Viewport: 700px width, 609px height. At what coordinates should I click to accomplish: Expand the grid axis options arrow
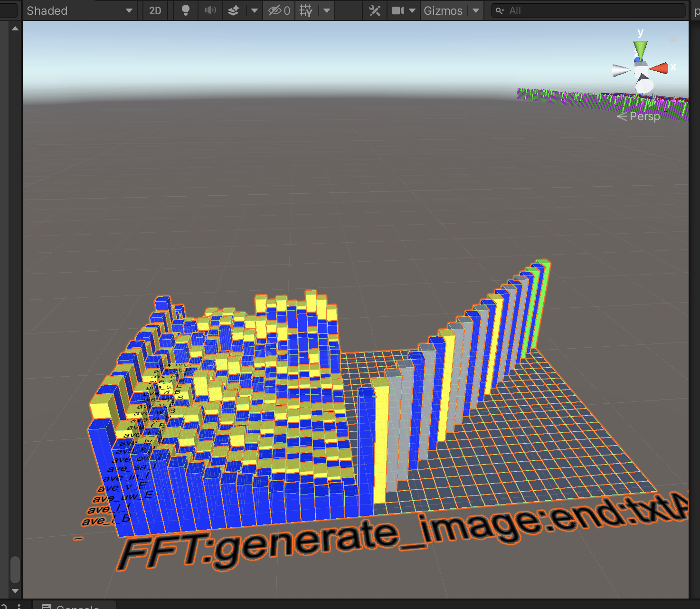(x=327, y=10)
